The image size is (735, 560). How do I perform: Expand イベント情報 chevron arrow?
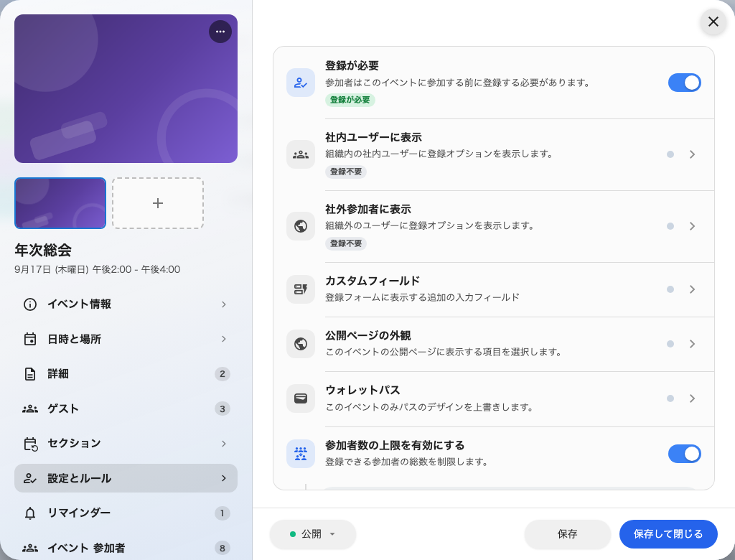[224, 304]
